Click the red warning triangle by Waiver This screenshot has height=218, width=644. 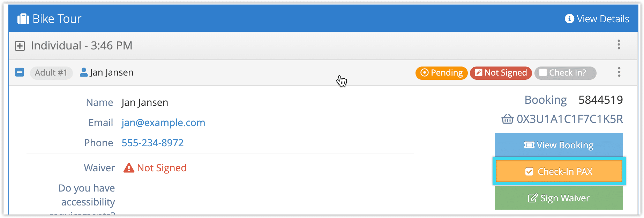point(129,168)
